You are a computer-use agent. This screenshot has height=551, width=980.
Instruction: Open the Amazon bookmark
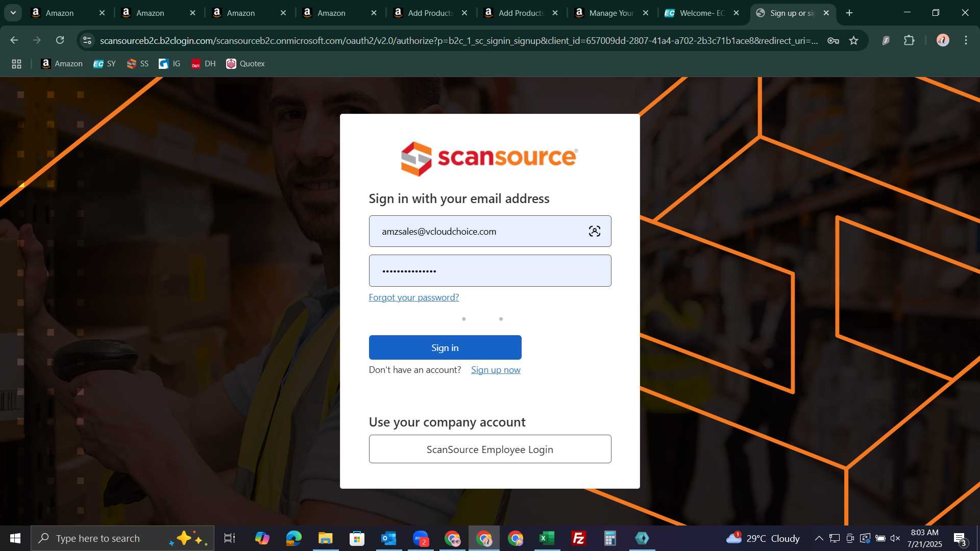point(62,64)
